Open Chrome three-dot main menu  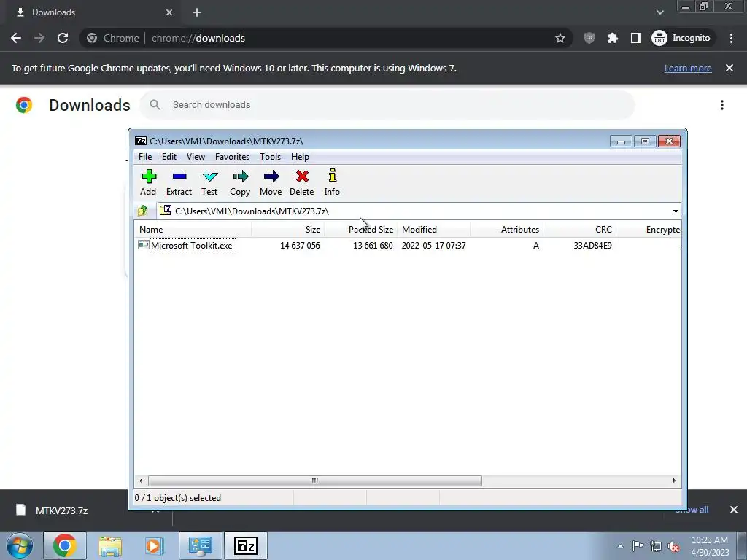tap(731, 38)
